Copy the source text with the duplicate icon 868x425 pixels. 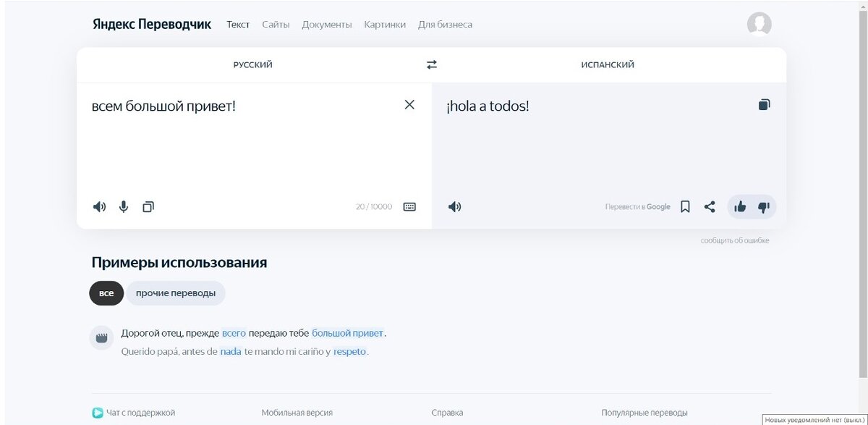click(148, 207)
